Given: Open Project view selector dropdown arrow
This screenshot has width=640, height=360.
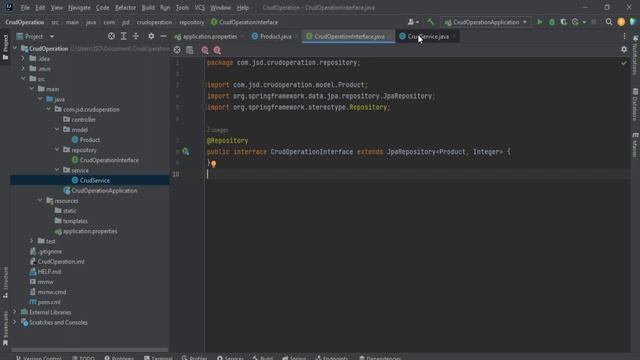Looking at the screenshot, I should [52, 36].
